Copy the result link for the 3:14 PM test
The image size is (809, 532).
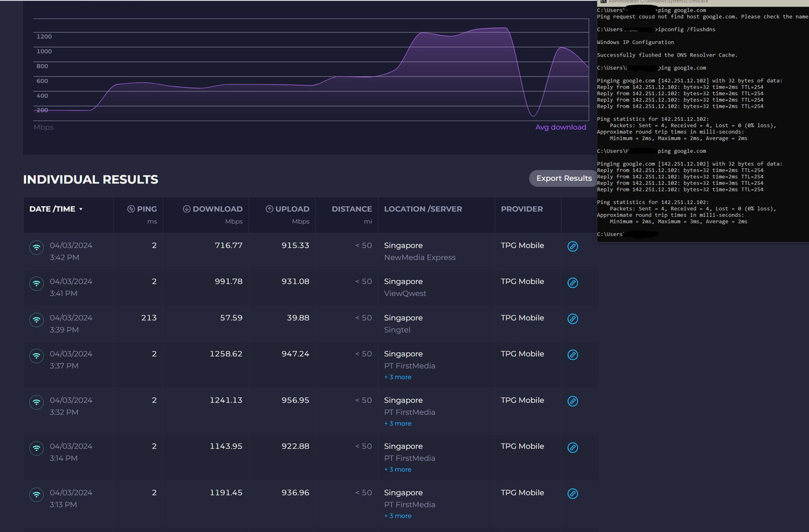572,448
